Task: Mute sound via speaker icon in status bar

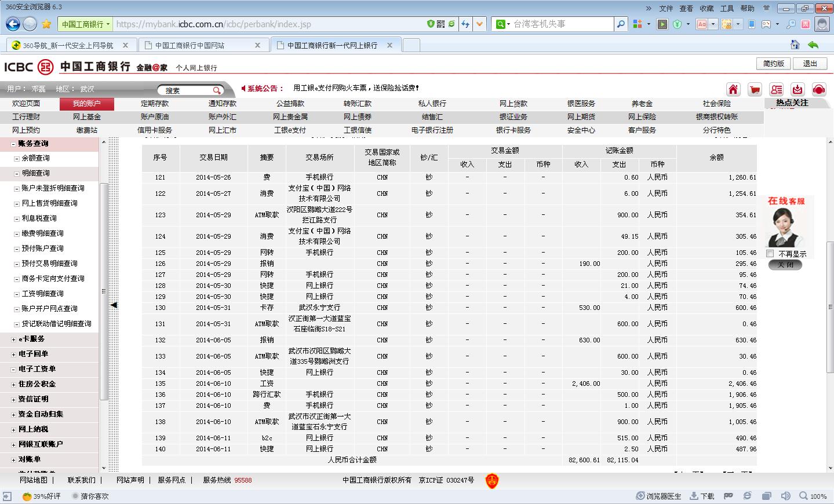Action: coord(785,496)
